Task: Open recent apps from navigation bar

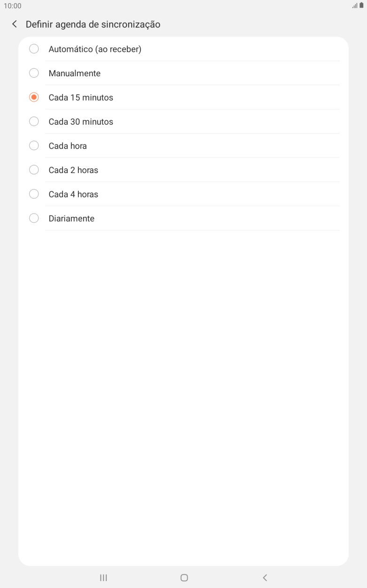Action: point(103,578)
